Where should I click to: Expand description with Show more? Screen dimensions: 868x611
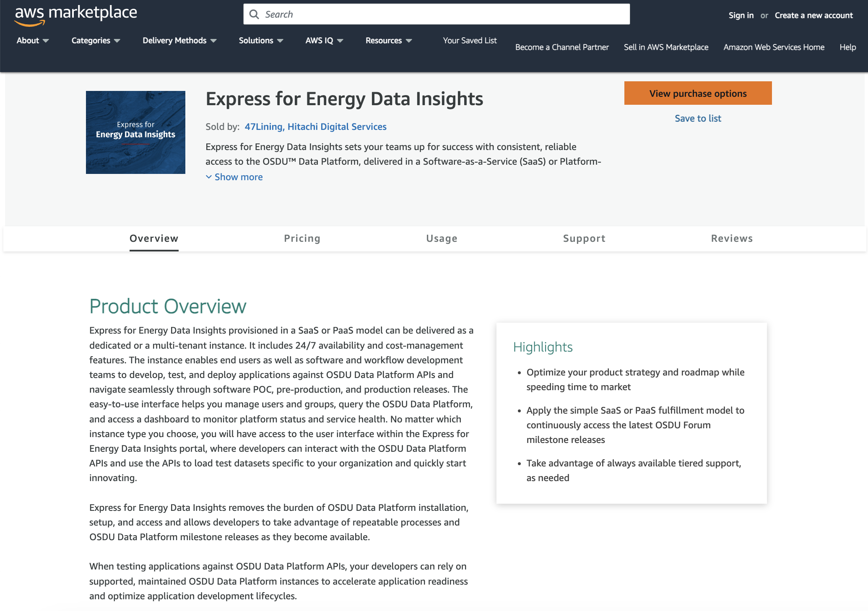(x=234, y=177)
